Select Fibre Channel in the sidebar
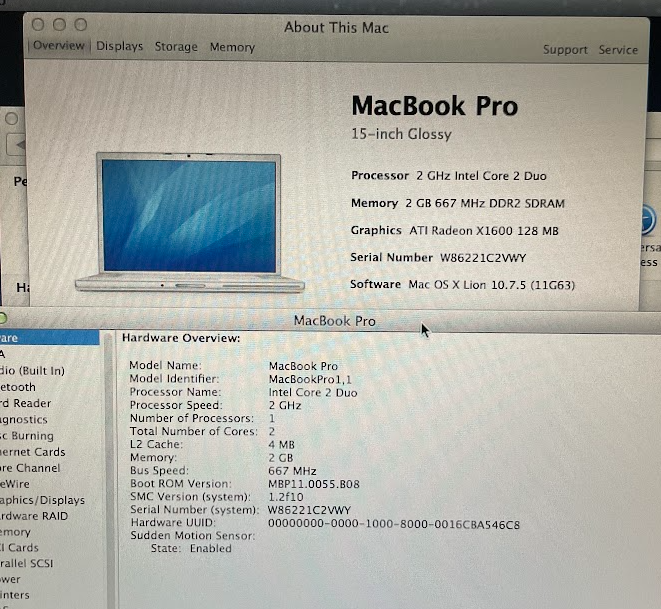This screenshot has height=609, width=661. [30, 468]
